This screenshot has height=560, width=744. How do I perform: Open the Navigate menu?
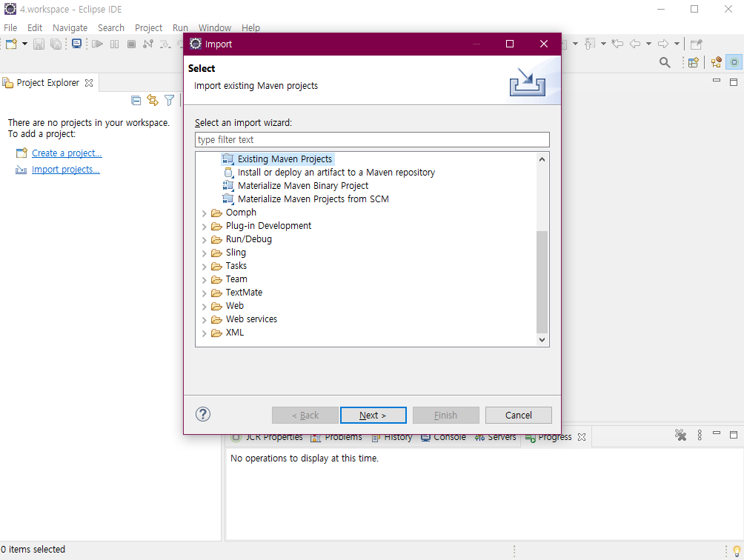click(70, 28)
